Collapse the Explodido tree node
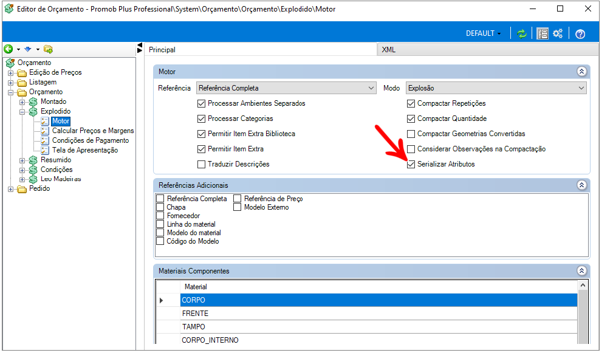The image size is (613, 364). (22, 112)
